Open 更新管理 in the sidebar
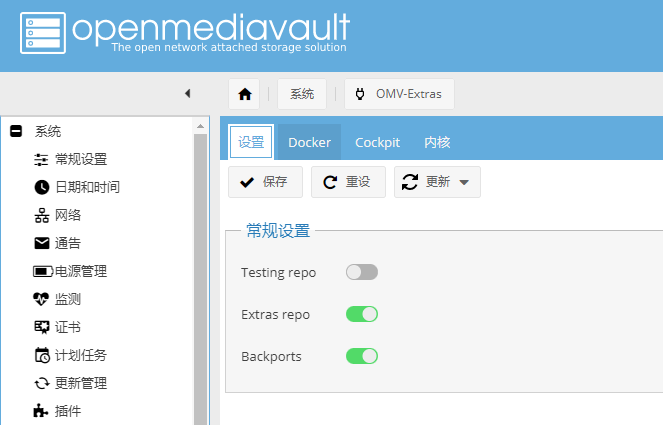 tap(81, 383)
